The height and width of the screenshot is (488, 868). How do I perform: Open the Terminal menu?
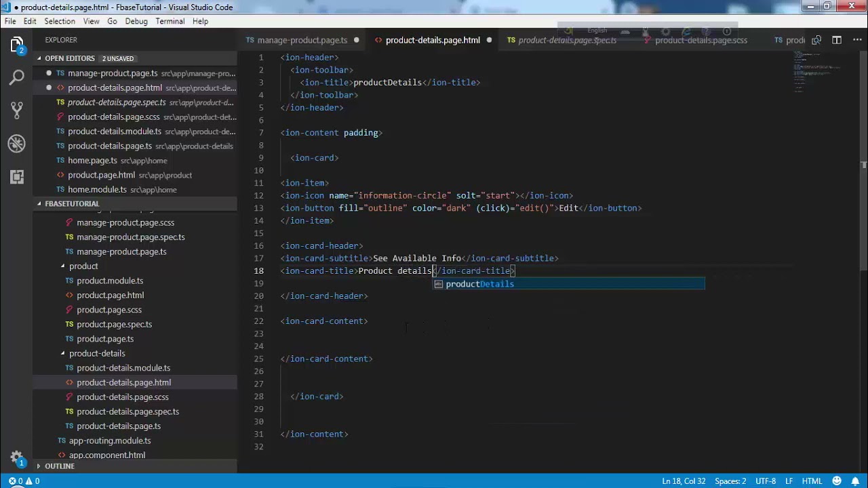(170, 21)
